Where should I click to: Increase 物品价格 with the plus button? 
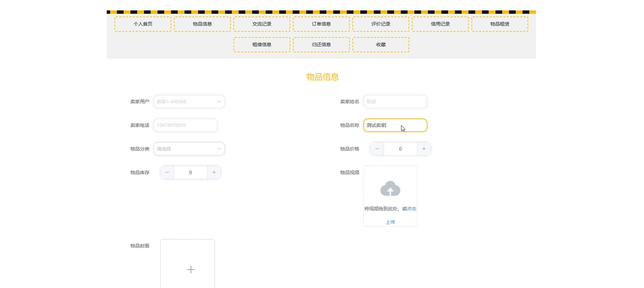[x=424, y=149]
